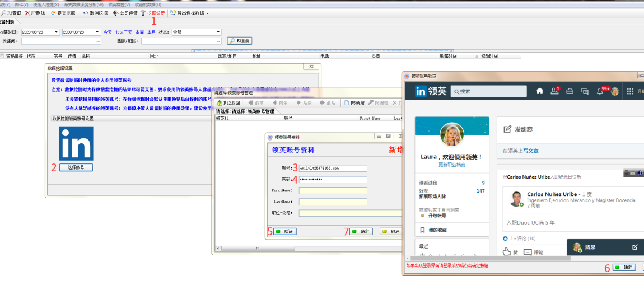Viewport: 644px width, 304px height.
Task: Click the 提交挖掘 toolbar icon
Action: click(53, 13)
